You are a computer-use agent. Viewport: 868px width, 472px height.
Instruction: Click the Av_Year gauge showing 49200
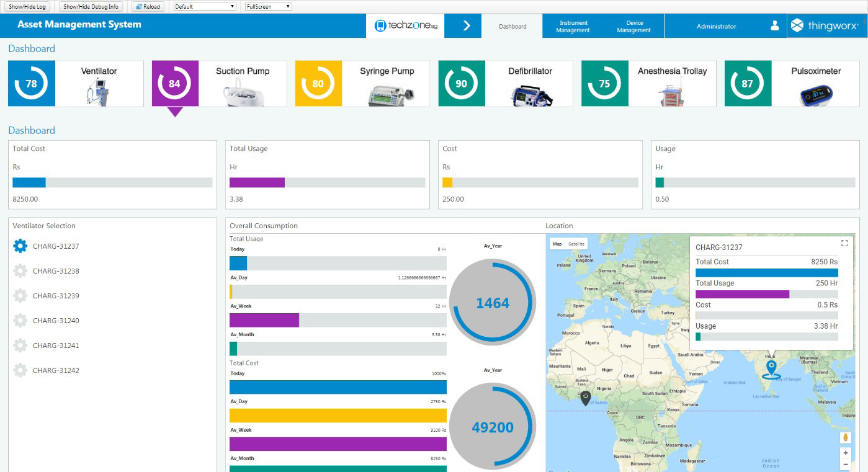pyautogui.click(x=493, y=427)
